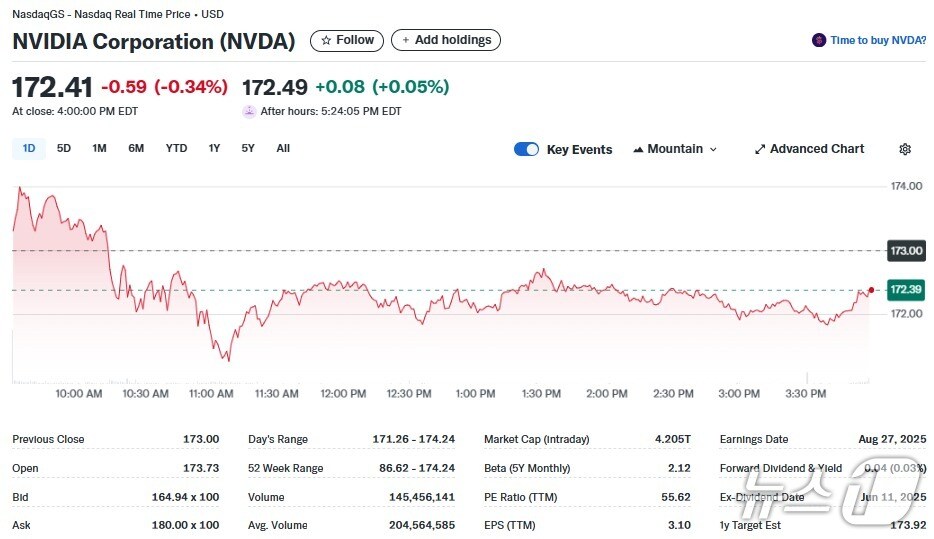
Task: Expand the Mountain chart style dropdown
Action: tap(713, 149)
